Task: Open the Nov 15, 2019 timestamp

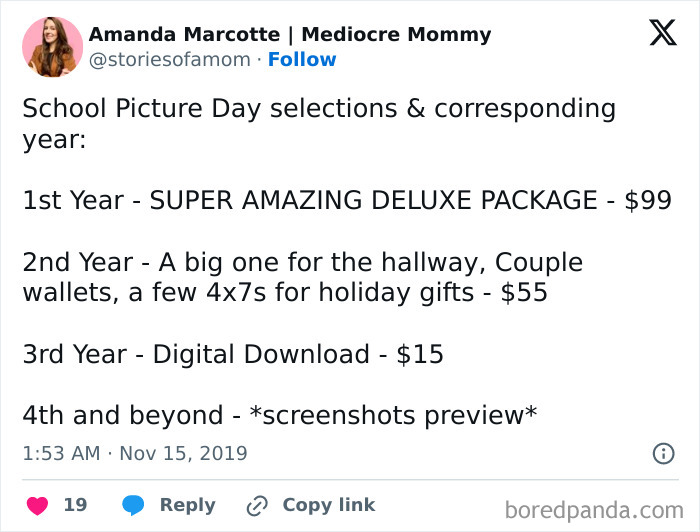Action: click(x=183, y=453)
